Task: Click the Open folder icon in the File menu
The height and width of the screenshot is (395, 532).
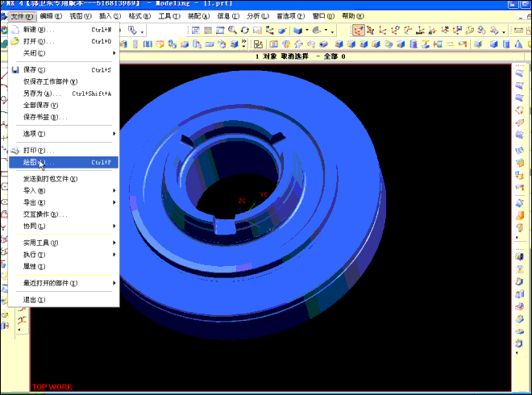Action: [15, 41]
